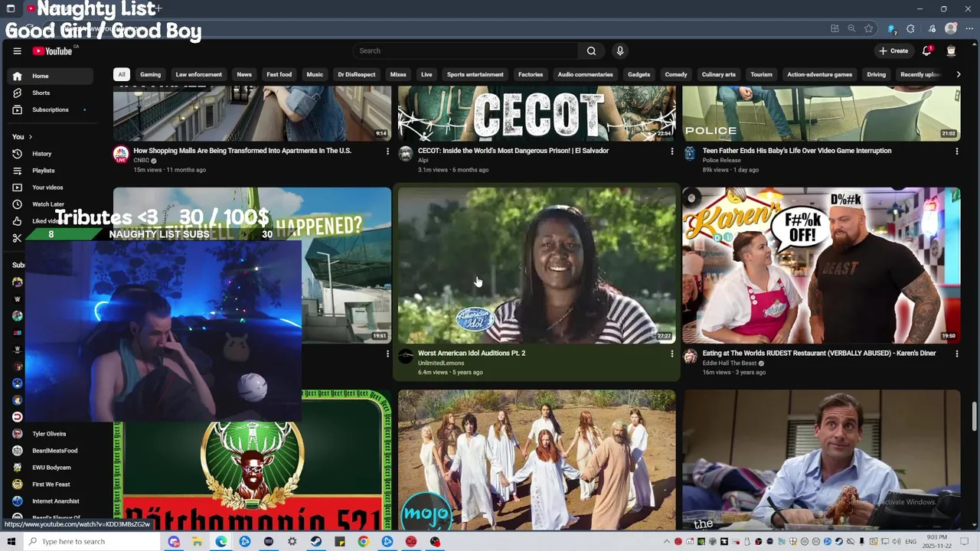This screenshot has width=980, height=551.
Task: Select the Music filter chip
Action: (315, 74)
